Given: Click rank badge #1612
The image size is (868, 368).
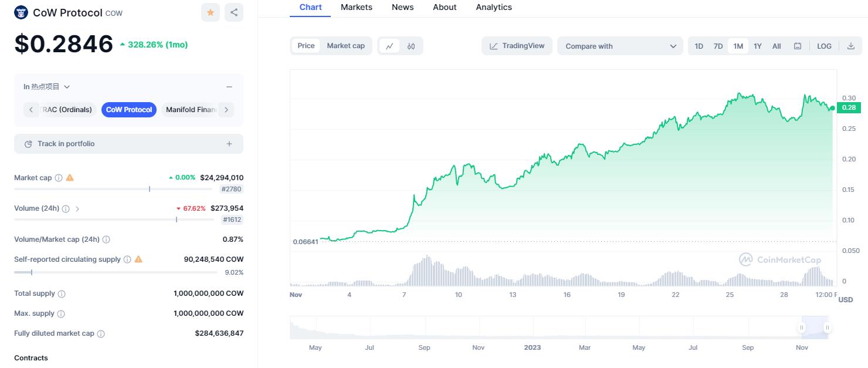Looking at the screenshot, I should click(x=232, y=220).
